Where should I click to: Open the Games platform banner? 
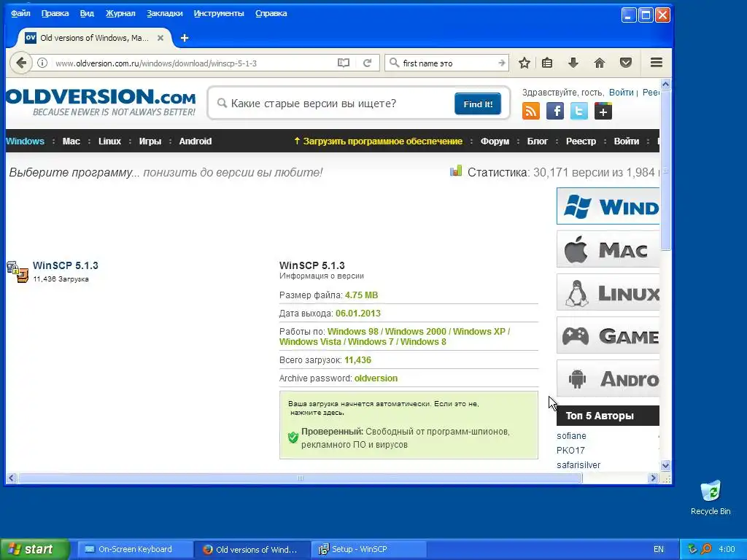[x=608, y=335]
